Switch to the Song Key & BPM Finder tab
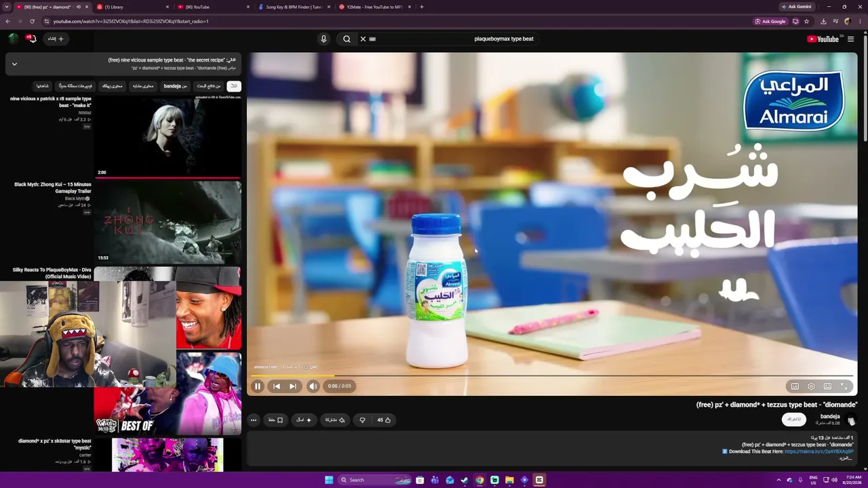The image size is (868, 488). (x=294, y=7)
